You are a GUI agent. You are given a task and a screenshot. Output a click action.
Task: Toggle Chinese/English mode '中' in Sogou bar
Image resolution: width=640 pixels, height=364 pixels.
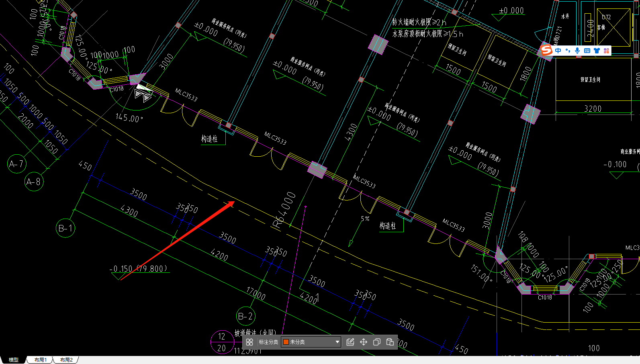point(558,50)
